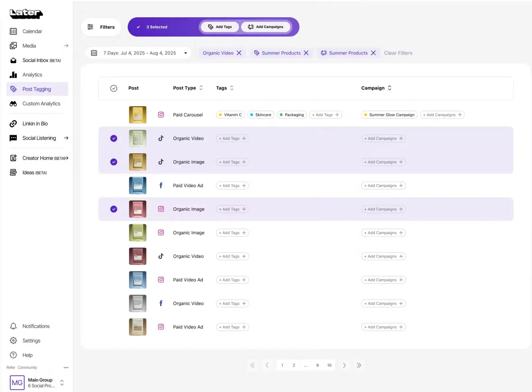Expand the Media submenu arrow
This screenshot has width=532, height=392.
(66, 46)
